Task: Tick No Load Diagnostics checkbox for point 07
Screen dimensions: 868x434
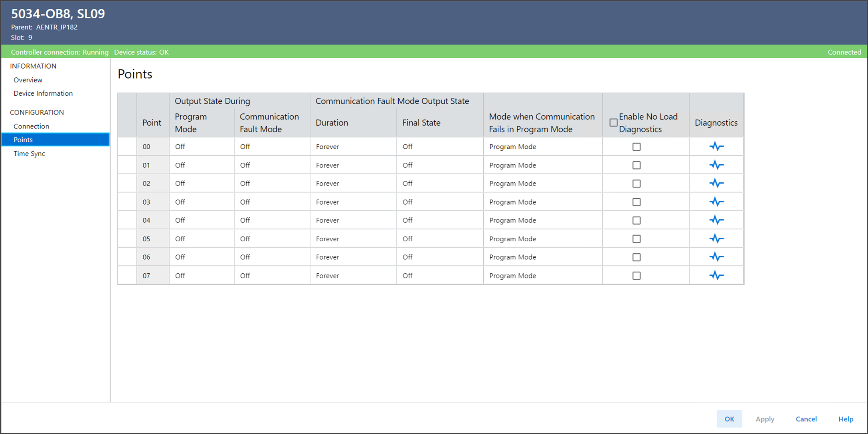Action: pos(637,276)
